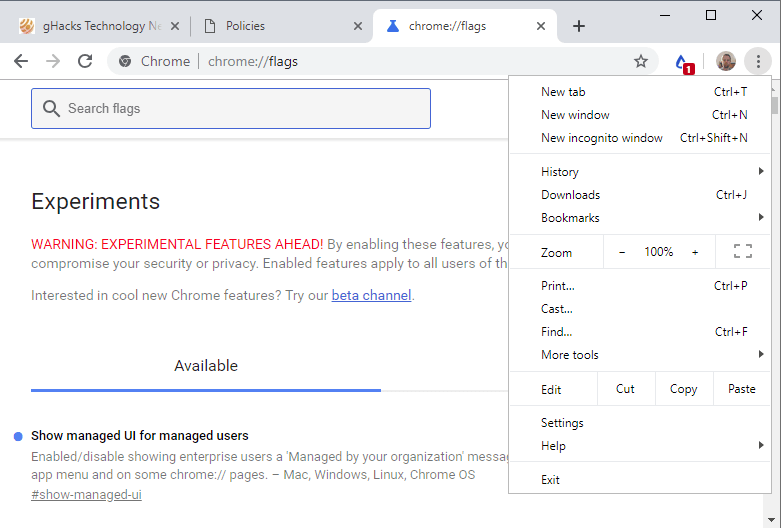This screenshot has height=528, width=781.
Task: Close the Policies tab
Action: point(358,26)
